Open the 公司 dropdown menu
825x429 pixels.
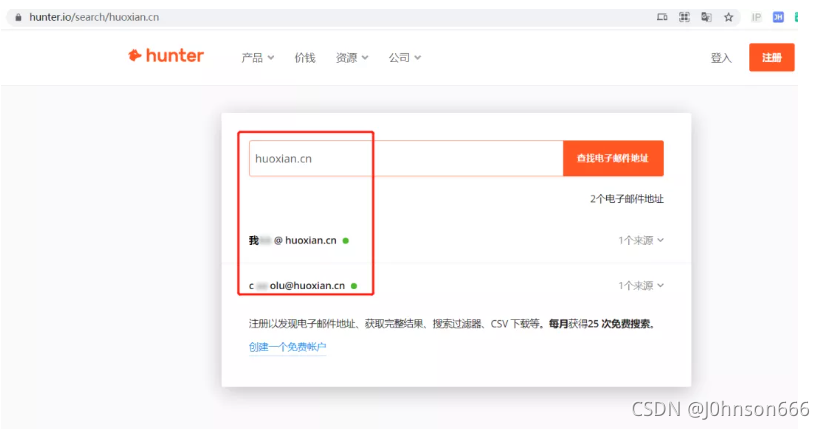405,57
